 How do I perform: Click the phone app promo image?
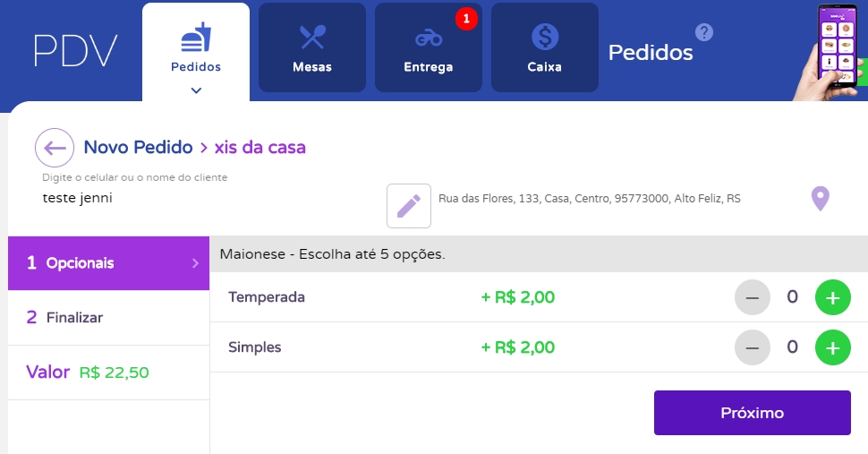point(838,49)
